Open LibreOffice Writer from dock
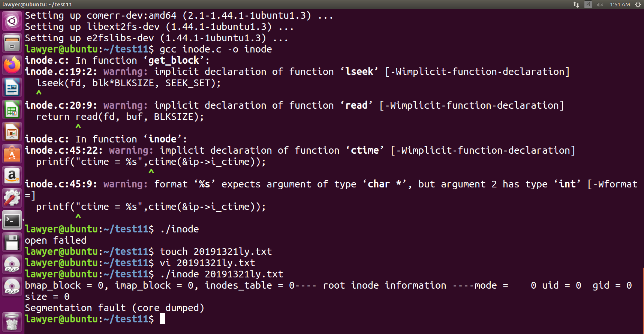The height and width of the screenshot is (334, 644). coord(12,87)
